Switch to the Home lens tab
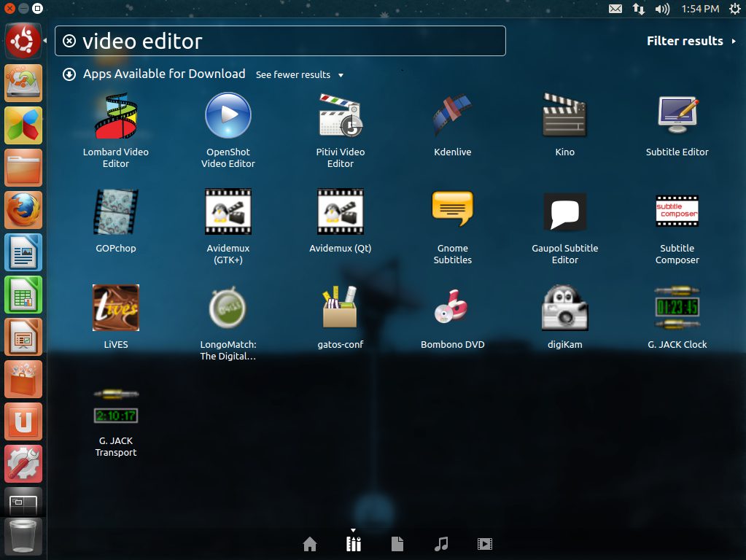 [x=310, y=544]
